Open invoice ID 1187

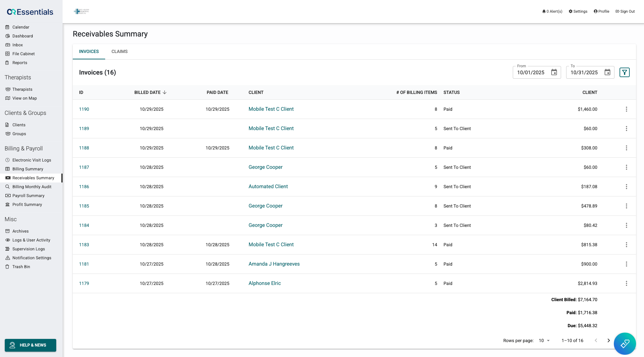pos(84,167)
